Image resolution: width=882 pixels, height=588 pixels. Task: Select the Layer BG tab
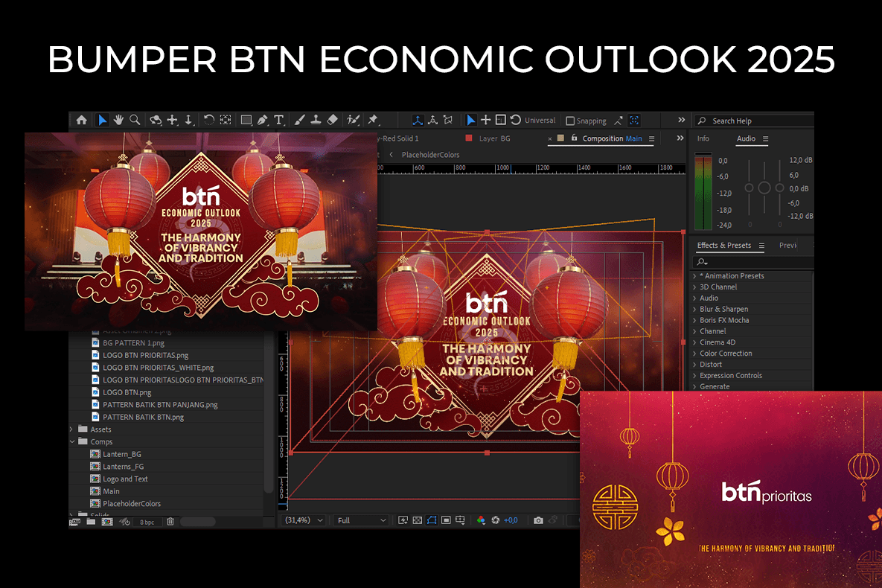(x=494, y=138)
